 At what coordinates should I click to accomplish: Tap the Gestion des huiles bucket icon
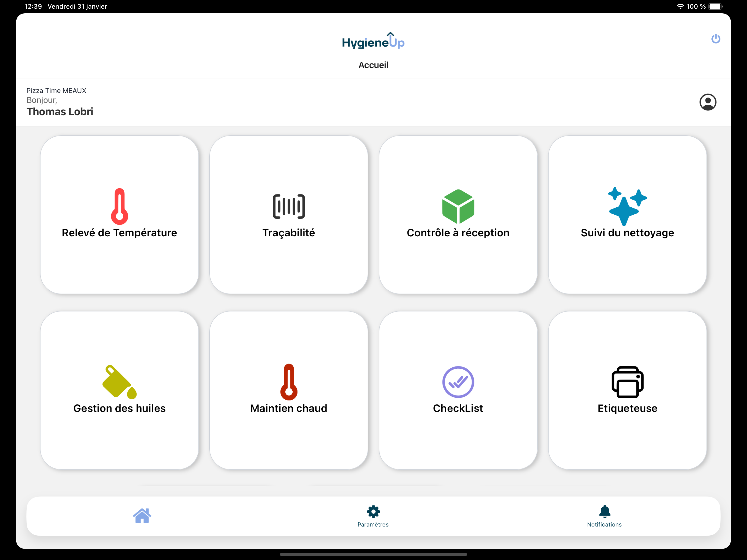pos(119,382)
